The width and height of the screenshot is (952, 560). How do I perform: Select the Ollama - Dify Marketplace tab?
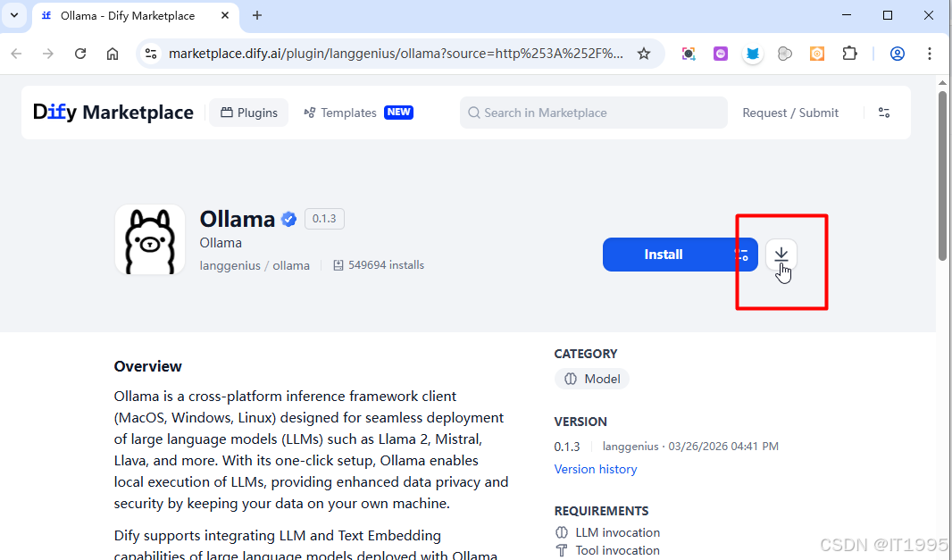[135, 16]
